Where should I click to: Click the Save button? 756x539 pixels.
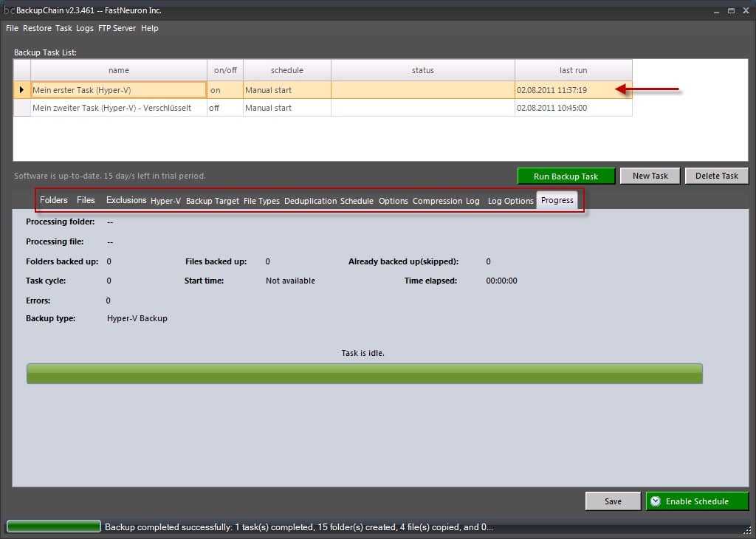pos(613,501)
